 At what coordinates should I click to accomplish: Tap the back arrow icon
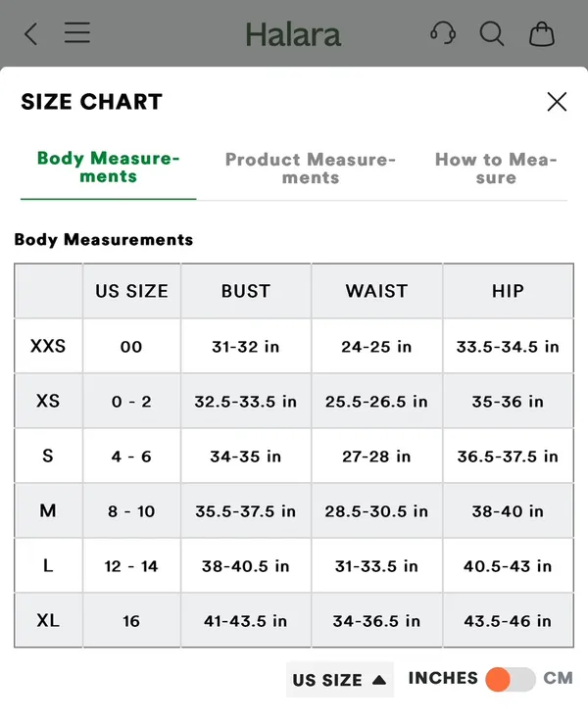30,34
